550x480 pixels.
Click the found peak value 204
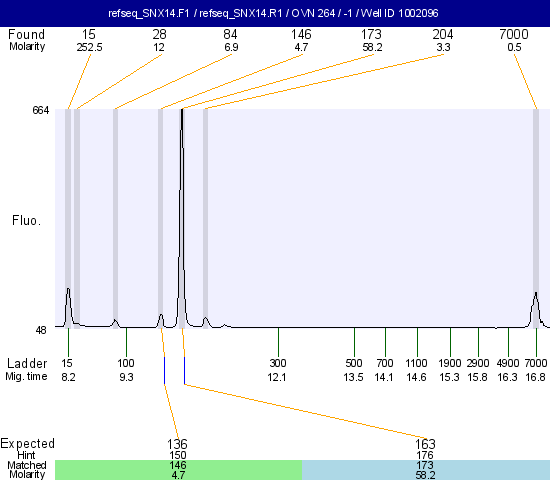pyautogui.click(x=443, y=34)
